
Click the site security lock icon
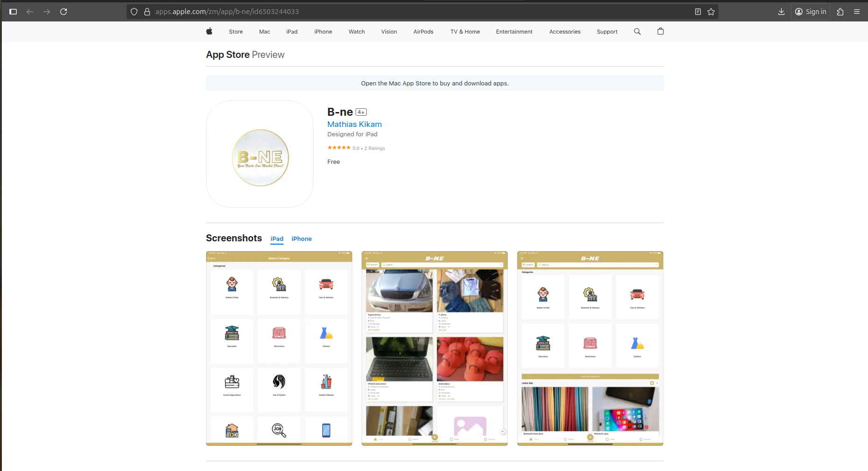(x=147, y=12)
